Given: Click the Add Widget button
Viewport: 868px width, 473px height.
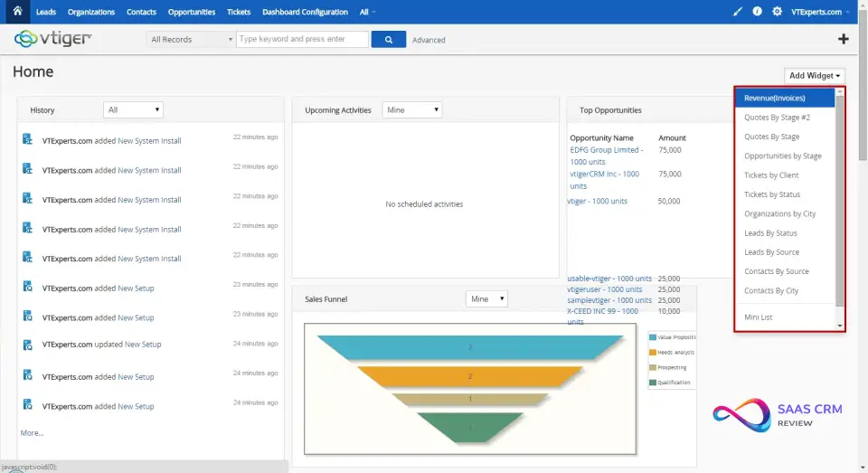Looking at the screenshot, I should pos(815,76).
